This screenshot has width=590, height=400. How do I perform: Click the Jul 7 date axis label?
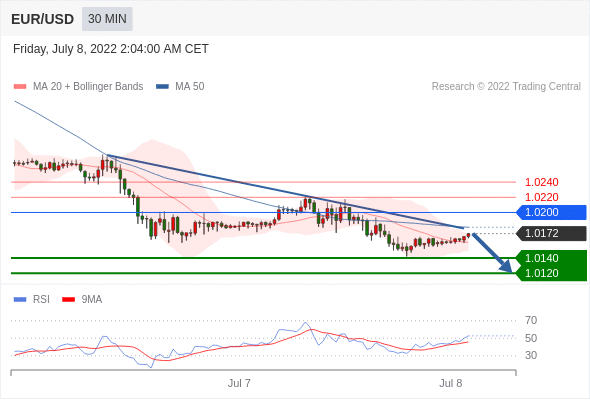coord(239,383)
